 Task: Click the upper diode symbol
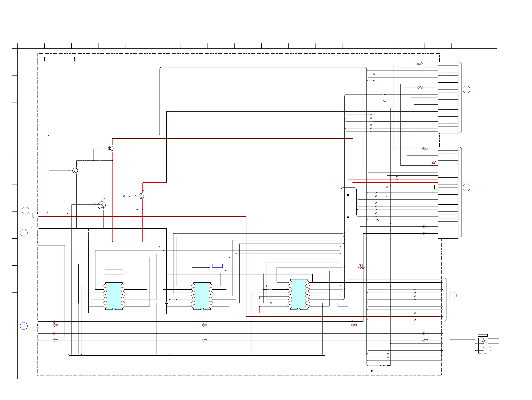click(348, 195)
